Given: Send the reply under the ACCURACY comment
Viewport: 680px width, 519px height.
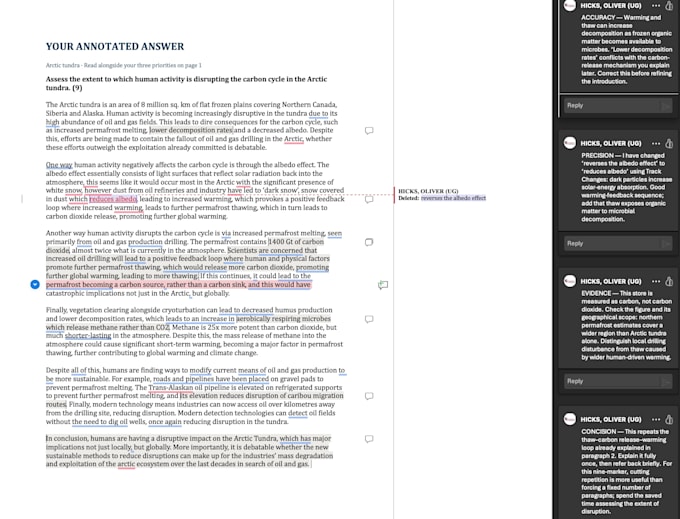Looking at the screenshot, I should (666, 105).
